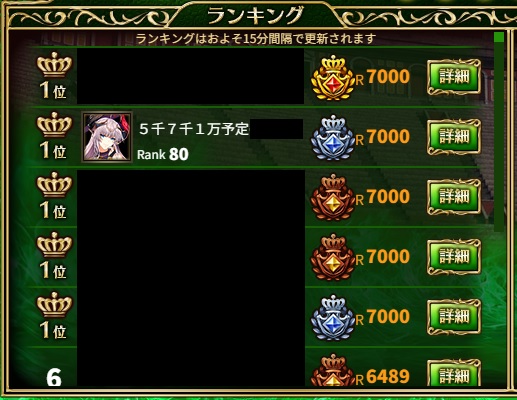Open 詳細 button in the fourth row
Image resolution: width=517 pixels, height=400 pixels.
[x=454, y=257]
